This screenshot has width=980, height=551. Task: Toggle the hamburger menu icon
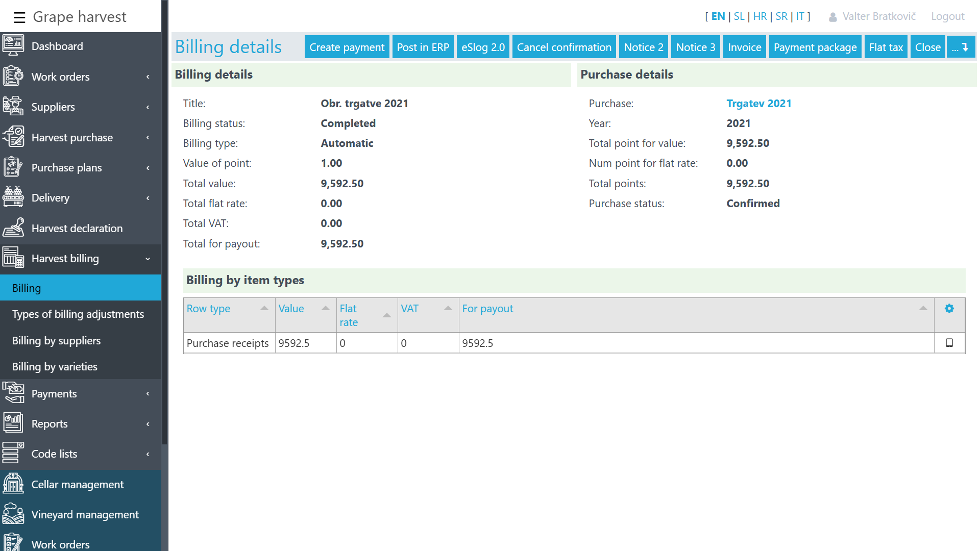19,17
